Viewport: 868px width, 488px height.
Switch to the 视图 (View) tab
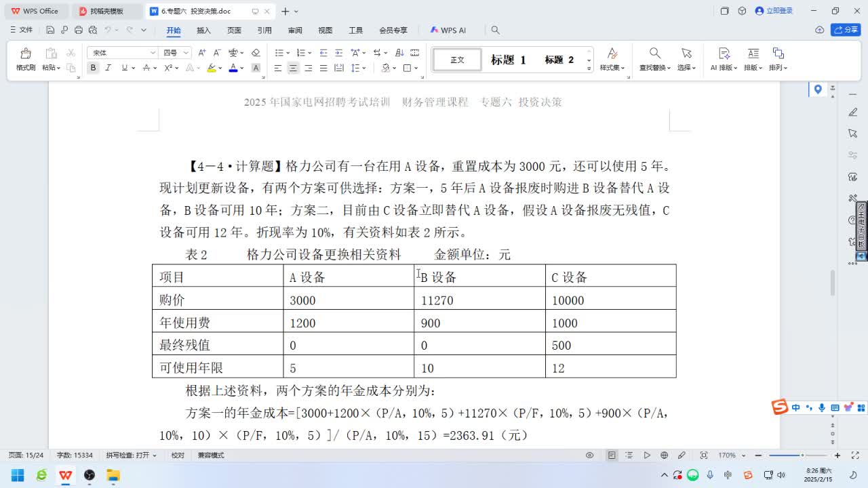tap(325, 30)
